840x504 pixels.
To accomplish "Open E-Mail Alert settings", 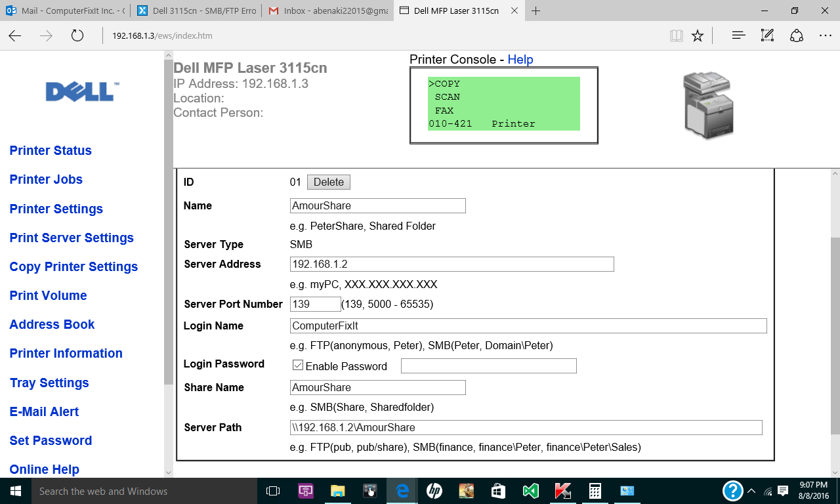I will 44,411.
